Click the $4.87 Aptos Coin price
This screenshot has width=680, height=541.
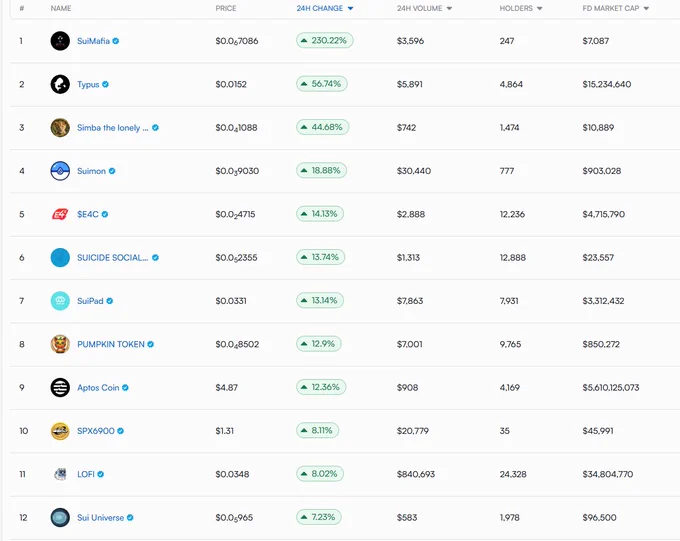click(226, 387)
